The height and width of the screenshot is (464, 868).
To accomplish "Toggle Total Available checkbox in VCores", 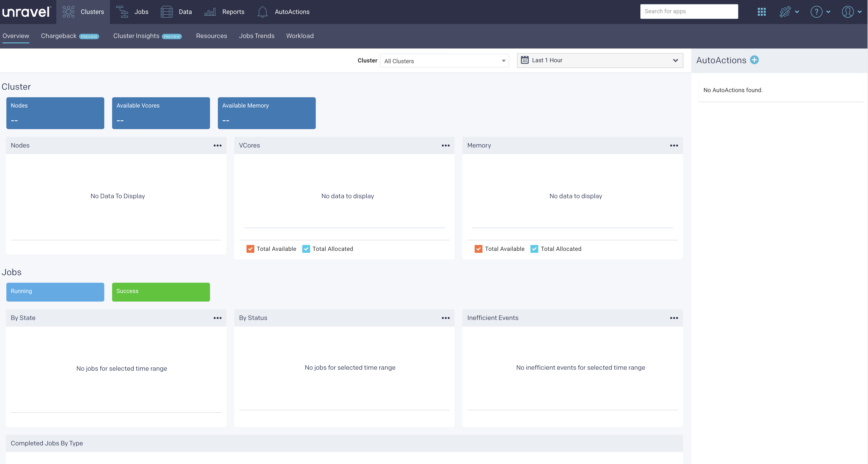I will click(x=250, y=249).
